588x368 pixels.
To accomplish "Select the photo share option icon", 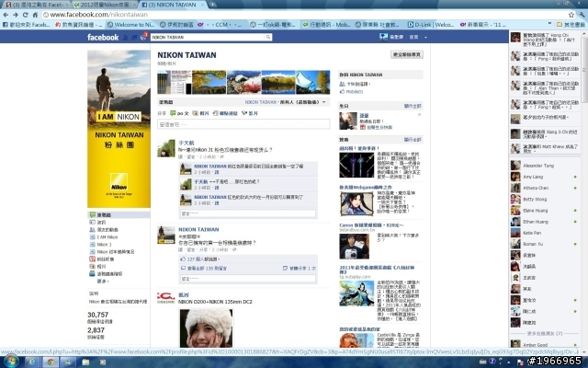I will pyautogui.click(x=195, y=113).
